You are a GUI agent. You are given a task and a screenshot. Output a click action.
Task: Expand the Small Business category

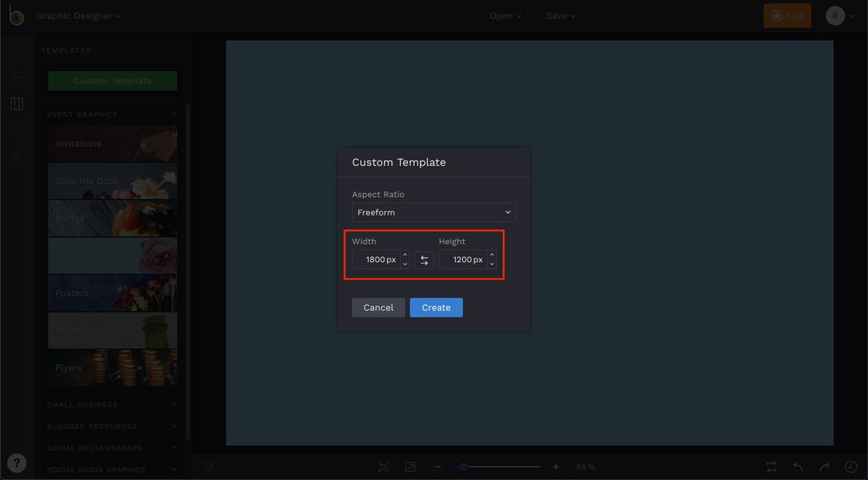(112, 405)
